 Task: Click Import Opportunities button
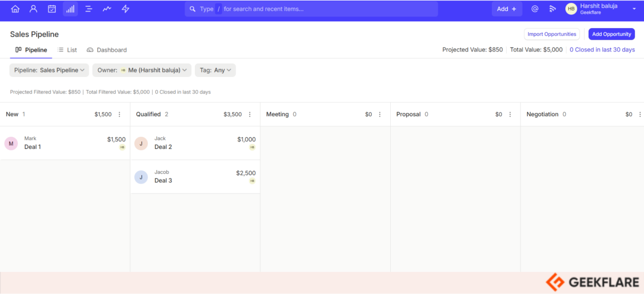[552, 34]
